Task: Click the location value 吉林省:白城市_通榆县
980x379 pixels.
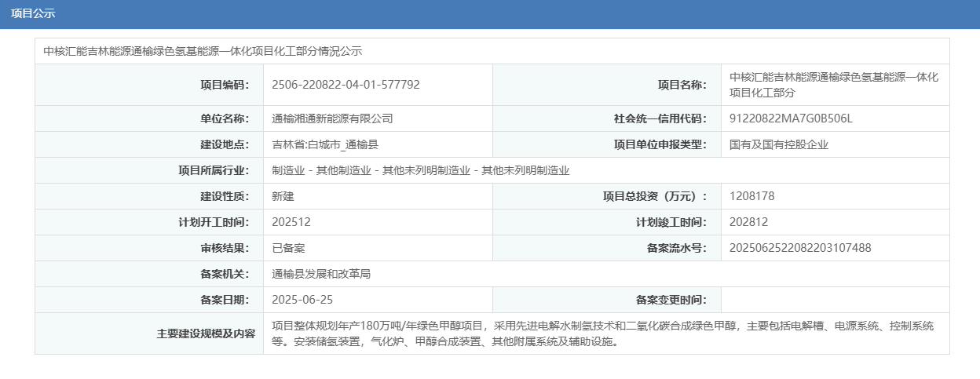Action: 325,144
